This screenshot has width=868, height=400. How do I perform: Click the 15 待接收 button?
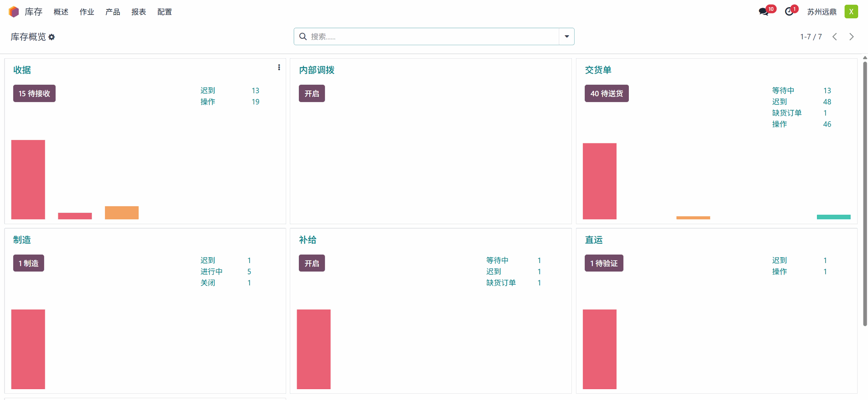tap(34, 94)
